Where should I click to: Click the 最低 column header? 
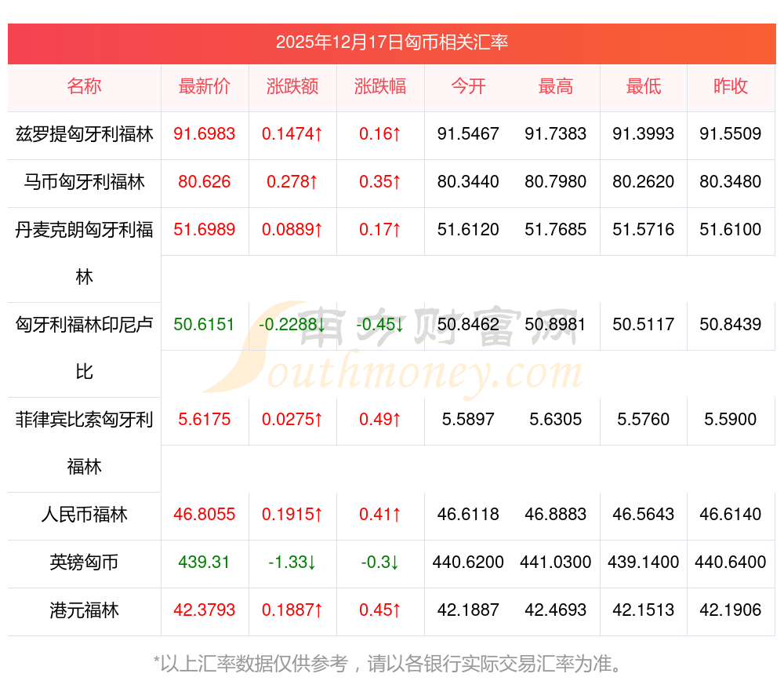tap(644, 86)
